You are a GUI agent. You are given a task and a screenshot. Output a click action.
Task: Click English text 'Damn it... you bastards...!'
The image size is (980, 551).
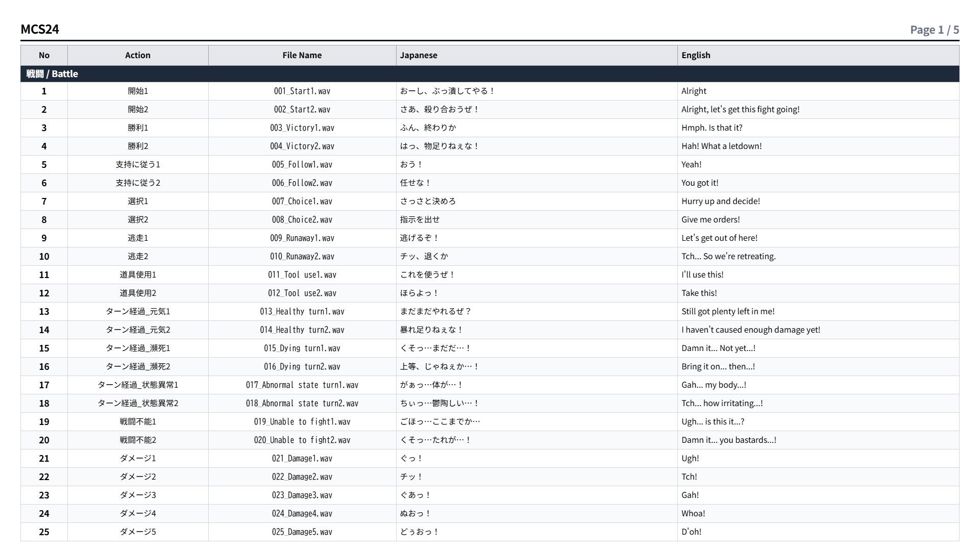(729, 440)
